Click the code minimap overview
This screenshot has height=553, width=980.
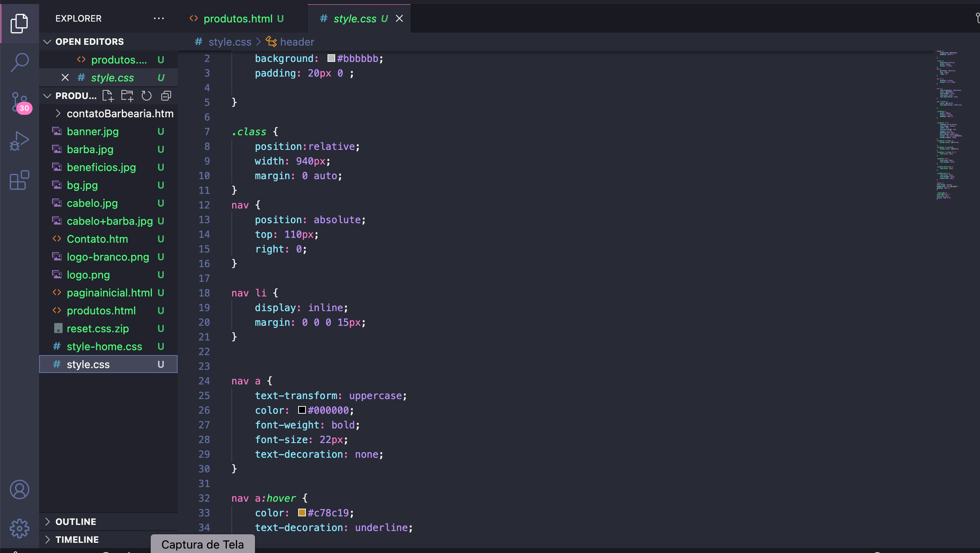[x=949, y=125]
